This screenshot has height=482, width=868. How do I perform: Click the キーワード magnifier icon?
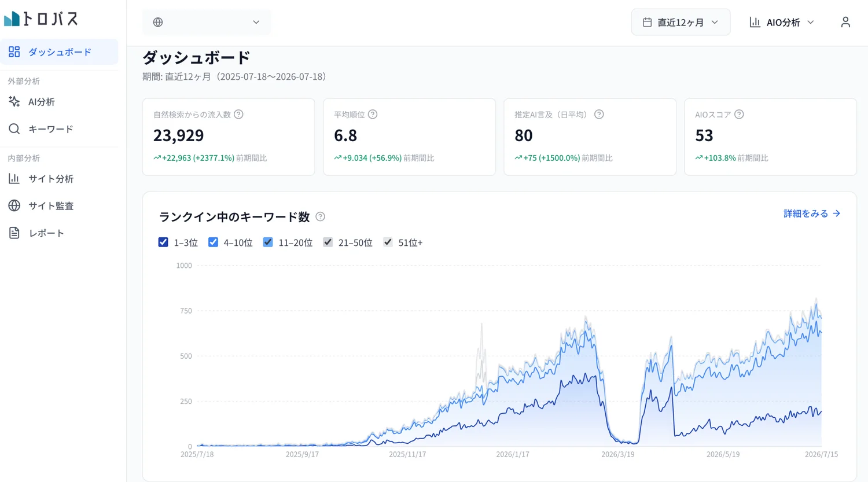14,129
